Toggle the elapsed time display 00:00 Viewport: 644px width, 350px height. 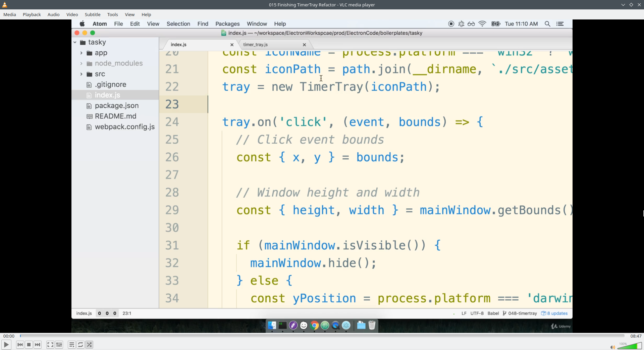click(x=9, y=336)
